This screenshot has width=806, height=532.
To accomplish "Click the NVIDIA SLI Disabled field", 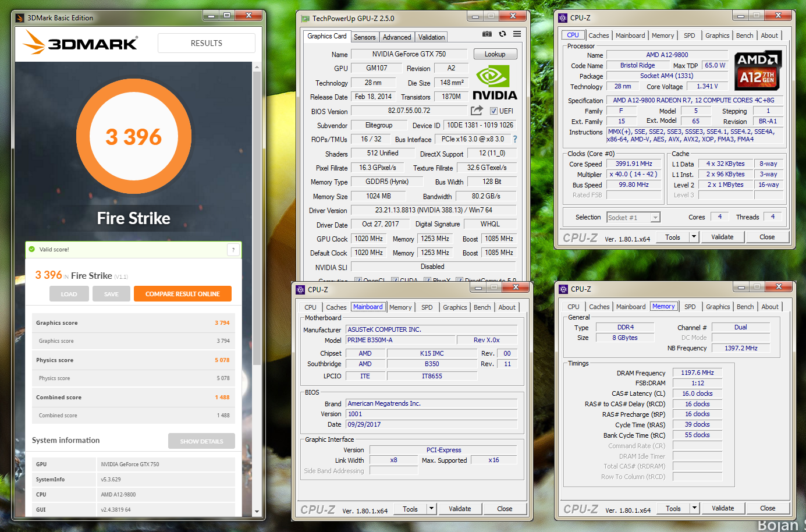I will coord(432,267).
